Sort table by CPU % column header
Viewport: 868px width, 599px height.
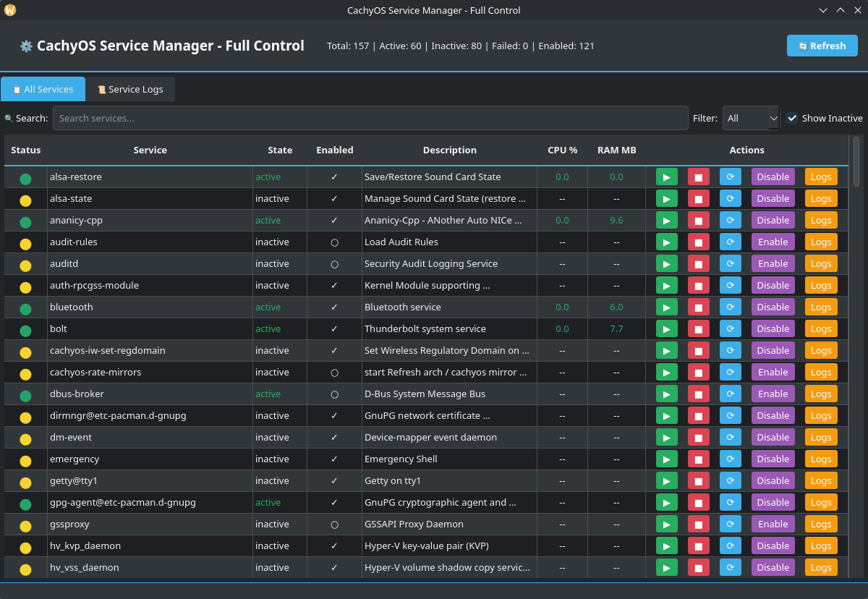pos(562,150)
